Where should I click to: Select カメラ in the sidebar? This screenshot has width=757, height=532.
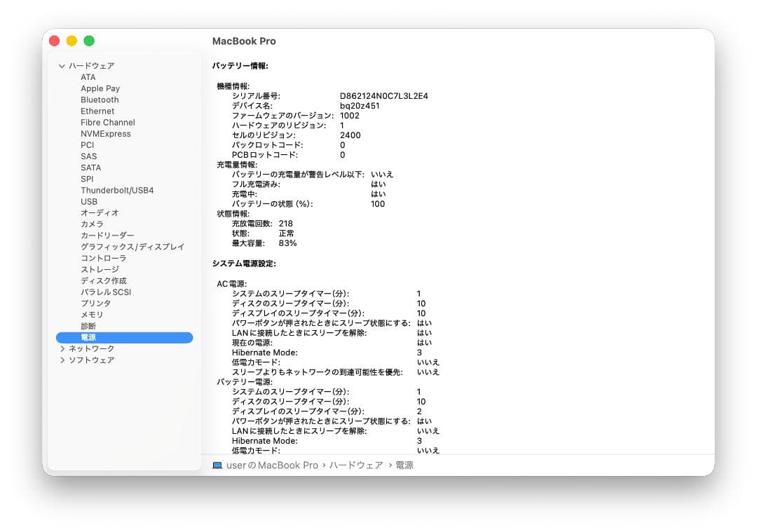coord(93,224)
